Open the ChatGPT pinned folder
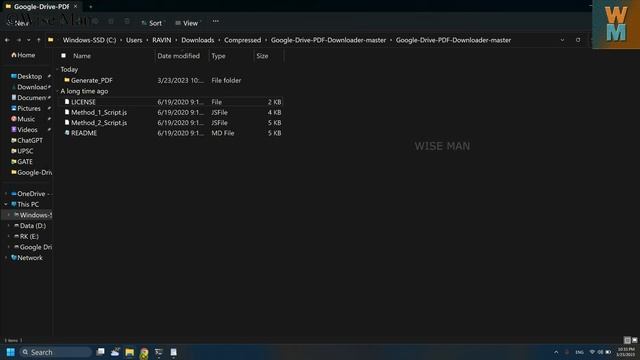This screenshot has width=640, height=360. pyautogui.click(x=27, y=140)
